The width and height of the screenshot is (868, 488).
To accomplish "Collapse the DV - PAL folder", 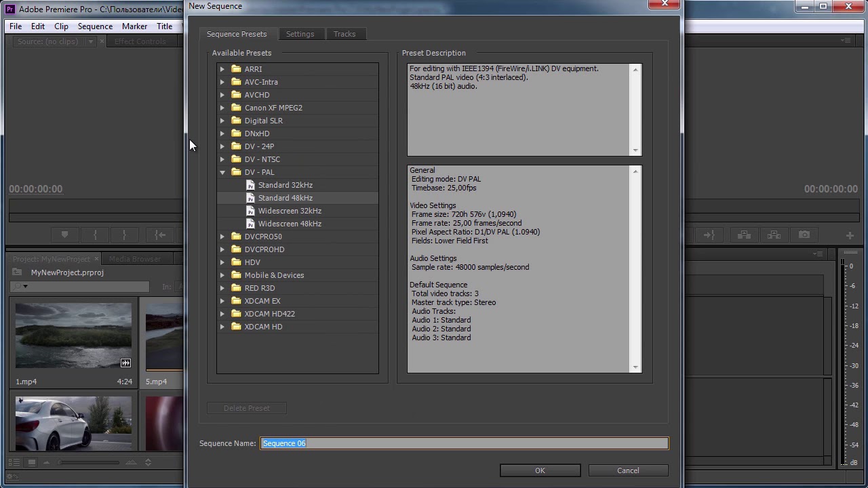I will [222, 172].
